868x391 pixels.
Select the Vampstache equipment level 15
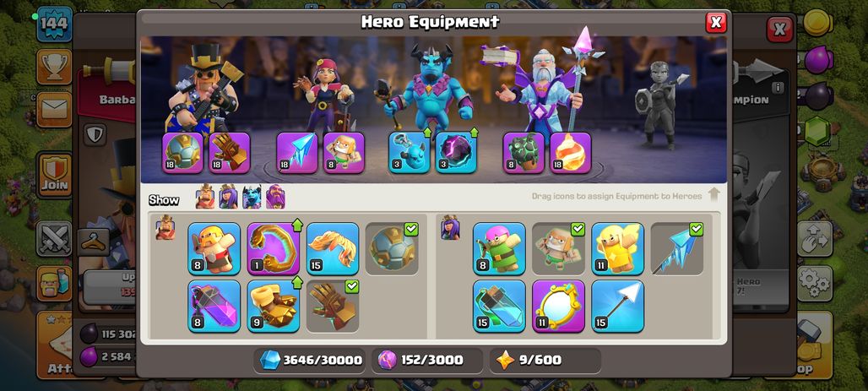pos(333,248)
